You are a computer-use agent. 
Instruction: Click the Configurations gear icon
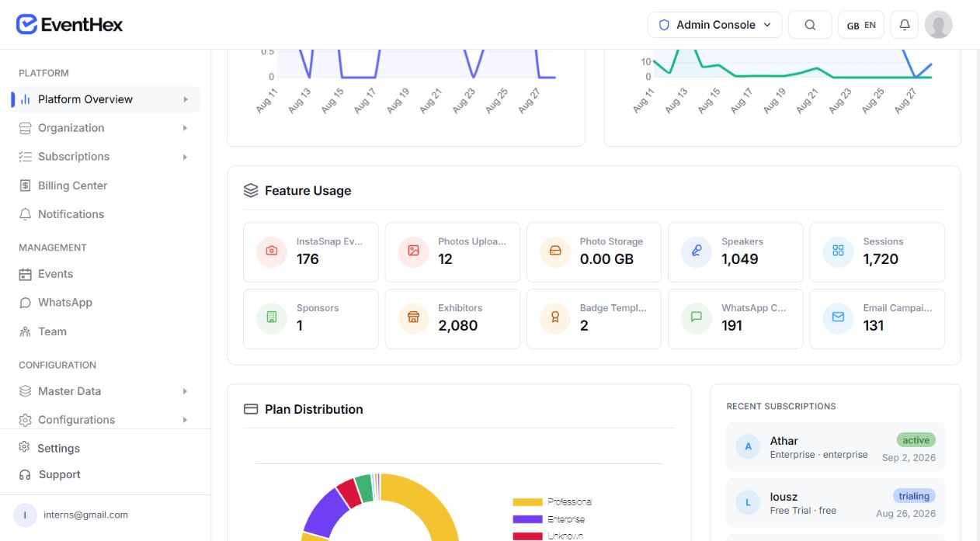click(26, 420)
